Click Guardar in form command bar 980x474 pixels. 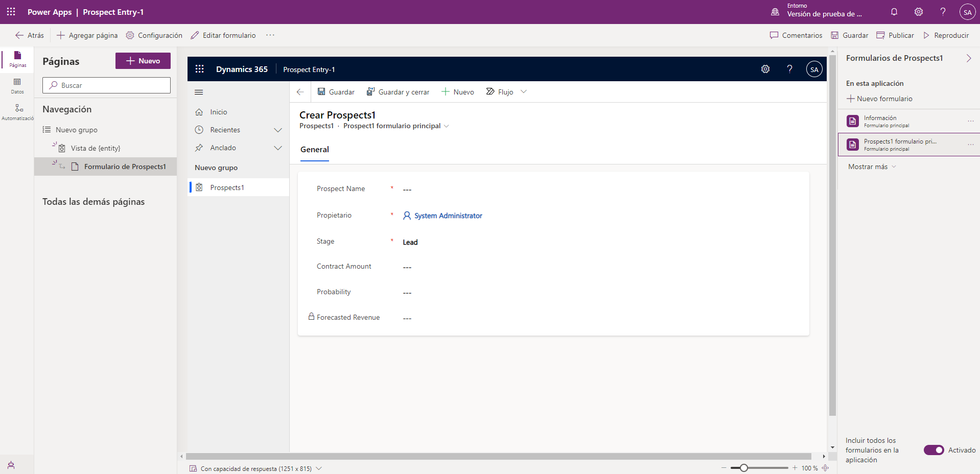coord(336,92)
